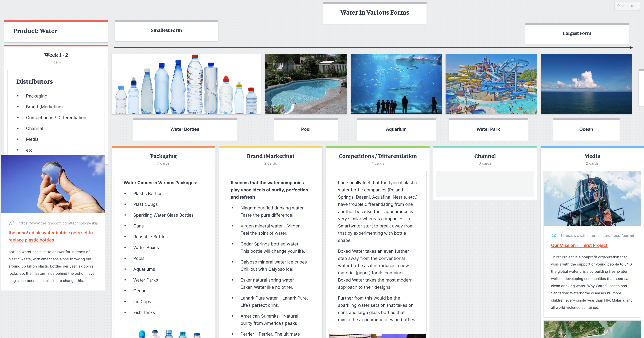Click the Distributors note heading

tap(34, 81)
